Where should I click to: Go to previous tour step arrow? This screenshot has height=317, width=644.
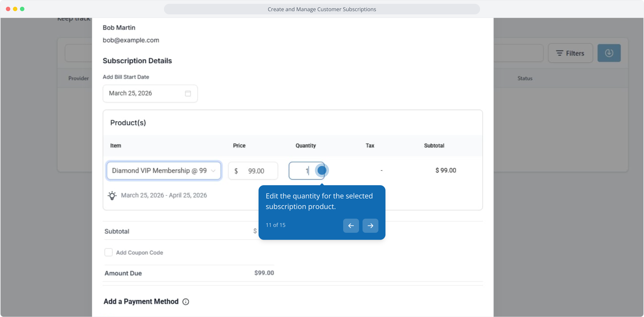[351, 226]
